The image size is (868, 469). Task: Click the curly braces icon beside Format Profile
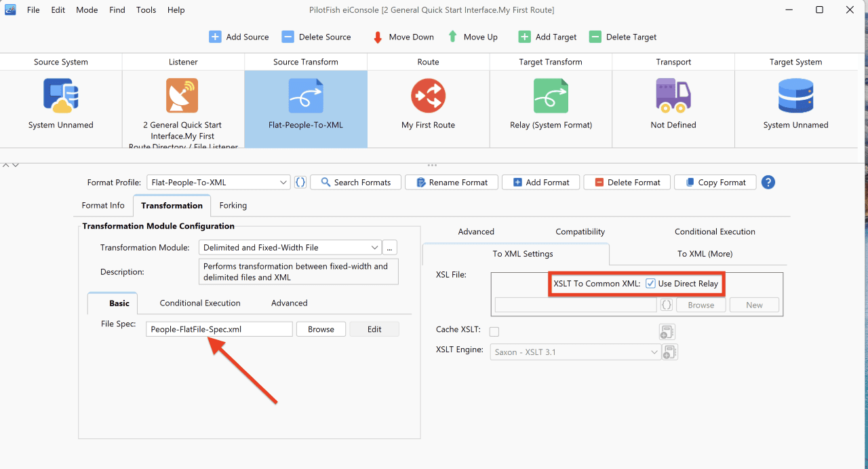[300, 182]
